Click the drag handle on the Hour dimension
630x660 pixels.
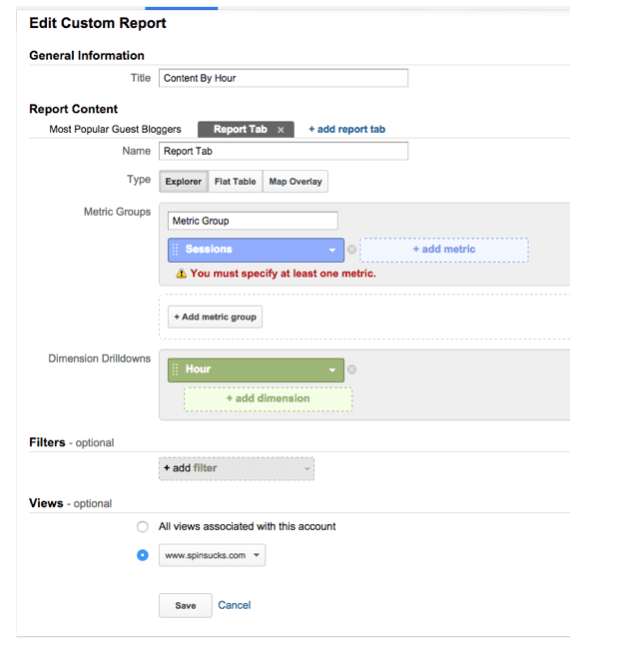175,370
